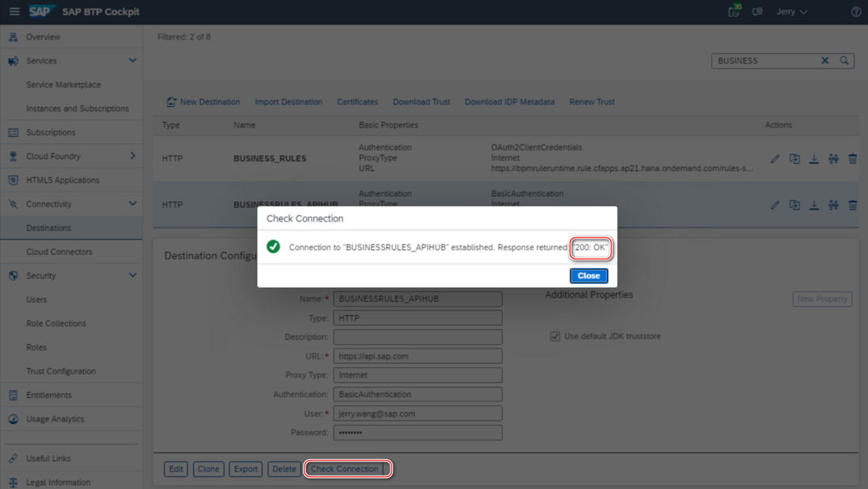Edit the BUSINESS_RULES destination pencil icon
Image resolution: width=868 pixels, height=489 pixels.
pos(775,159)
